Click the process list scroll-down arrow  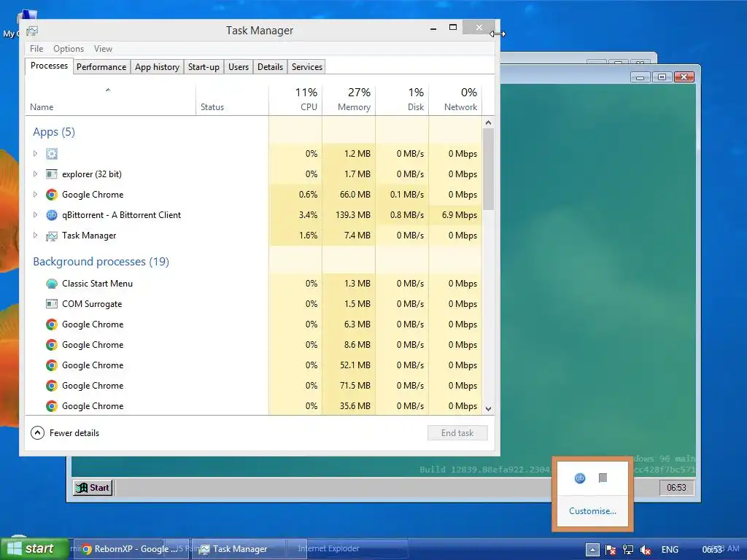pyautogui.click(x=488, y=408)
